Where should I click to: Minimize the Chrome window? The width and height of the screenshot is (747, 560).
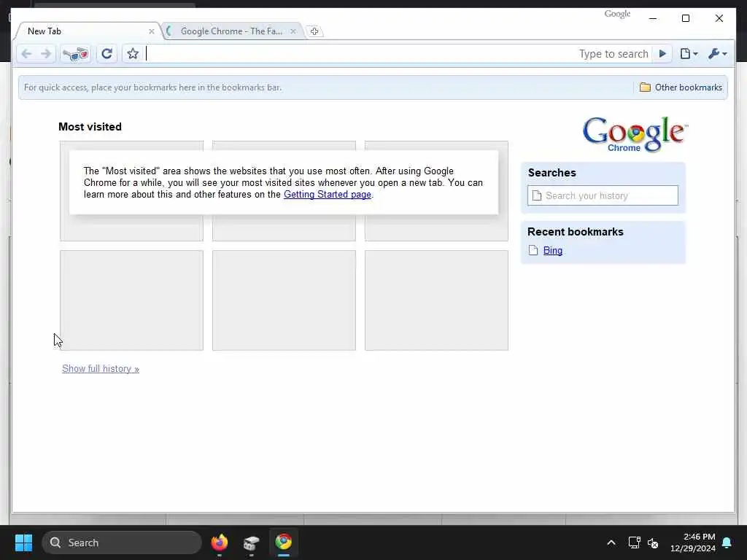653,18
